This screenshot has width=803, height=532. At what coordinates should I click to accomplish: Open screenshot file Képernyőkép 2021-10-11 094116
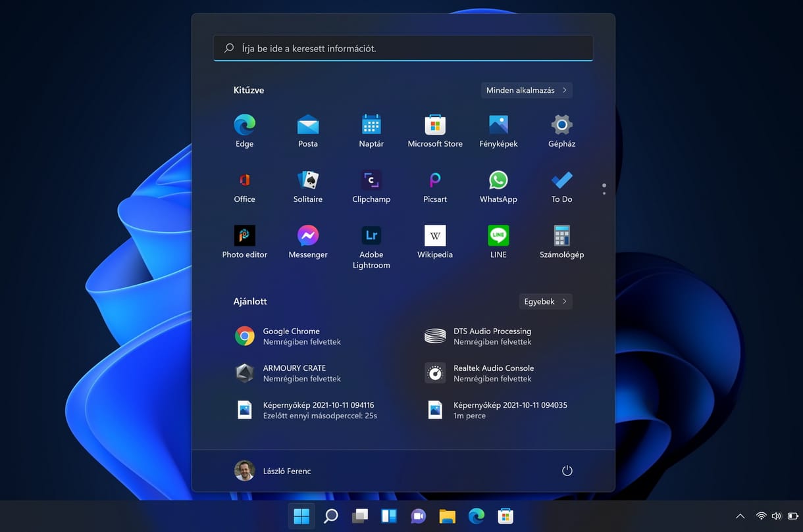click(x=309, y=410)
